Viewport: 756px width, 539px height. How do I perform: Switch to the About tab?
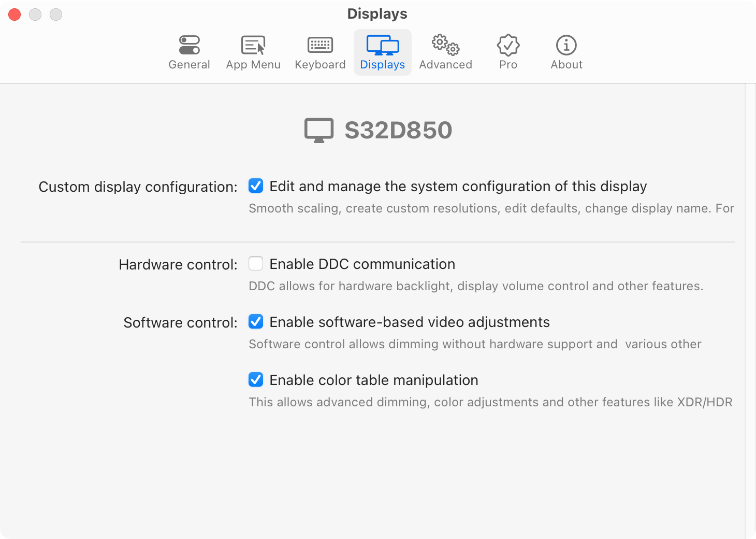566,52
